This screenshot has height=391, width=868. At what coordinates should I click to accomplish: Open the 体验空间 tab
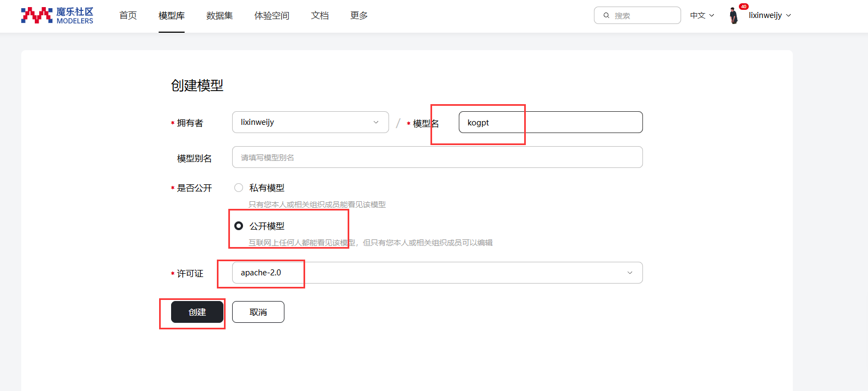pos(272,15)
